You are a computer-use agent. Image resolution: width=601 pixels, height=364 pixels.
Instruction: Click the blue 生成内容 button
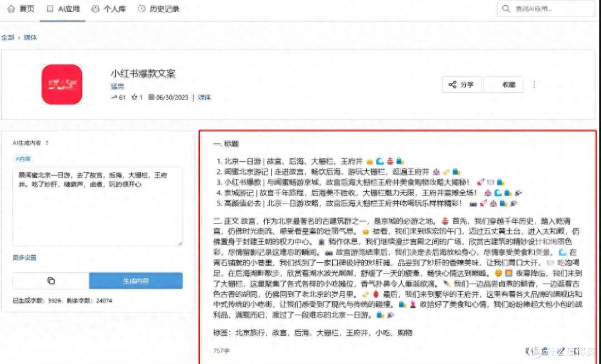(136, 281)
